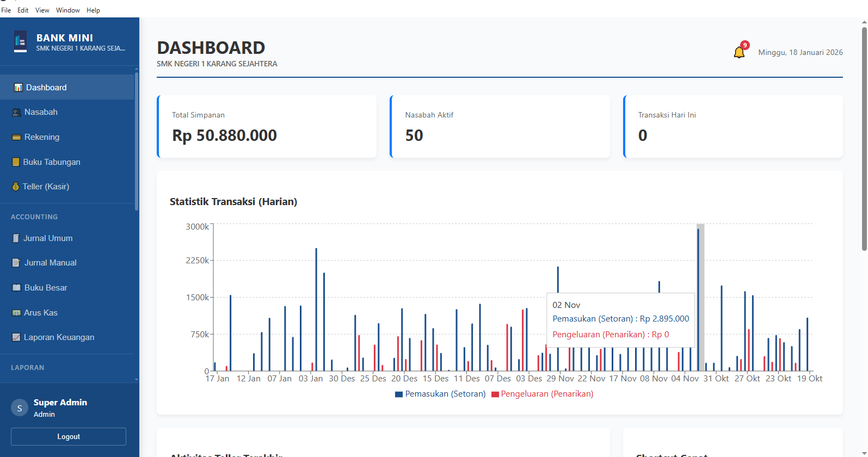Click the Bank Mini logo icon
The image size is (868, 457).
(x=20, y=41)
